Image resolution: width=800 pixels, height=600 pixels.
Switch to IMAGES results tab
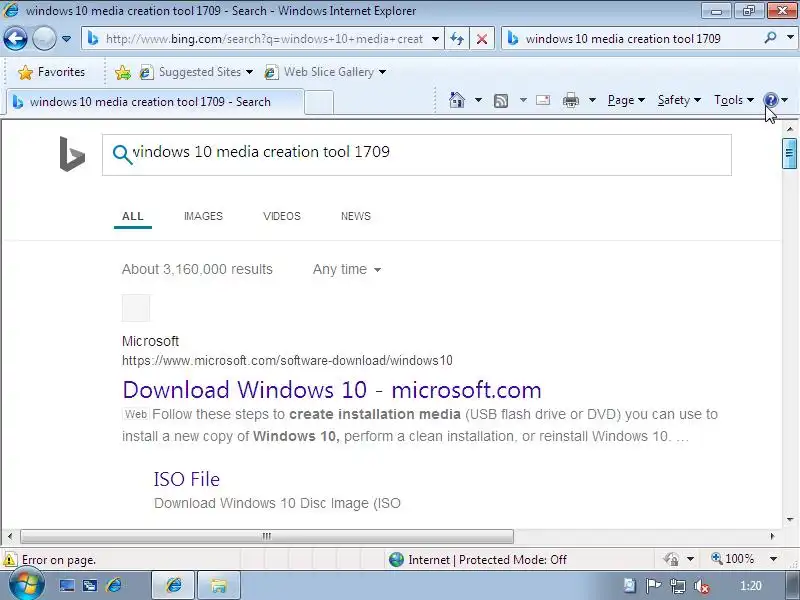tap(203, 216)
